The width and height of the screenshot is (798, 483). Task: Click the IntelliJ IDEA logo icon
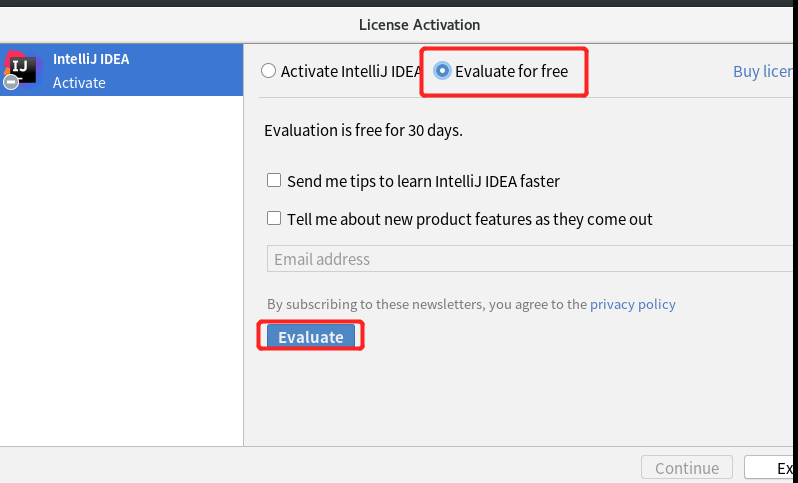(x=20, y=67)
